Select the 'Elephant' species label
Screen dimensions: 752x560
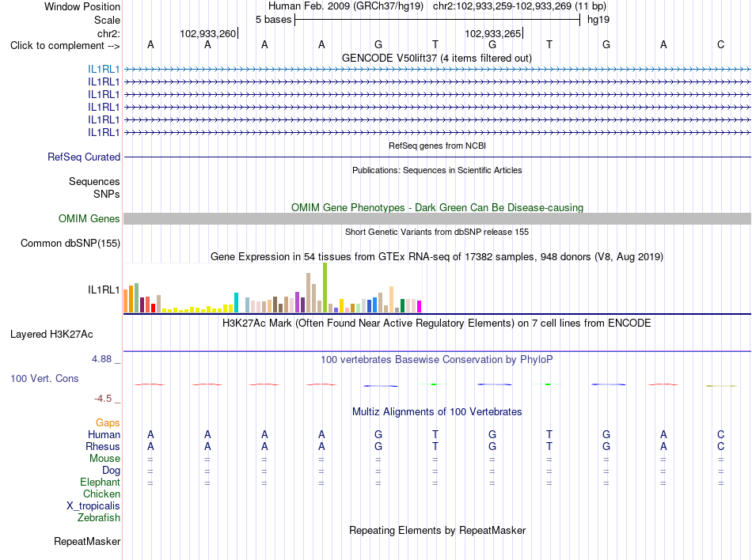coord(100,482)
